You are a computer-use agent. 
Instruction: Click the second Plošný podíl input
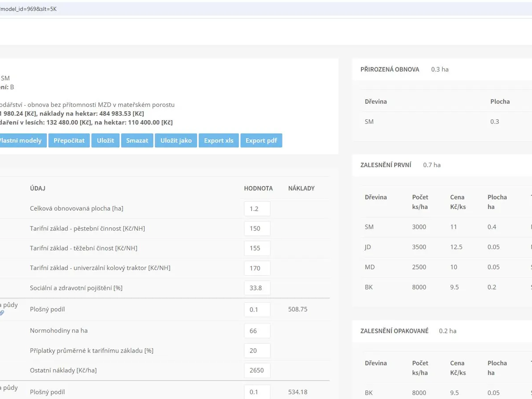point(257,392)
